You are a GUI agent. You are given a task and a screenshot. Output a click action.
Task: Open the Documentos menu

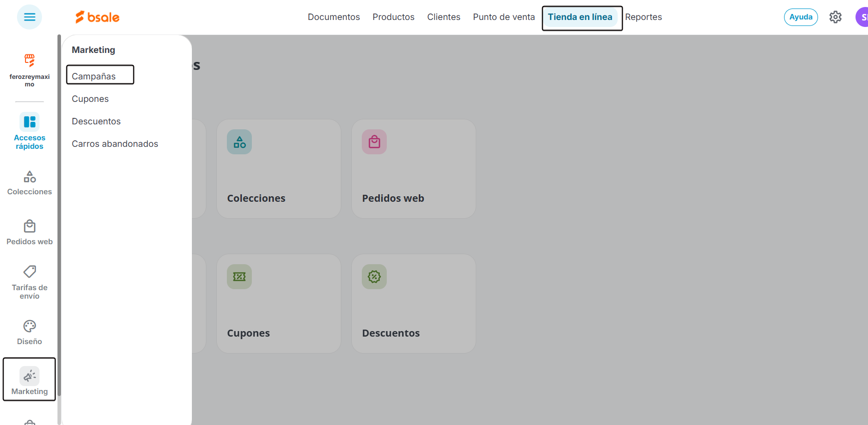pos(334,17)
